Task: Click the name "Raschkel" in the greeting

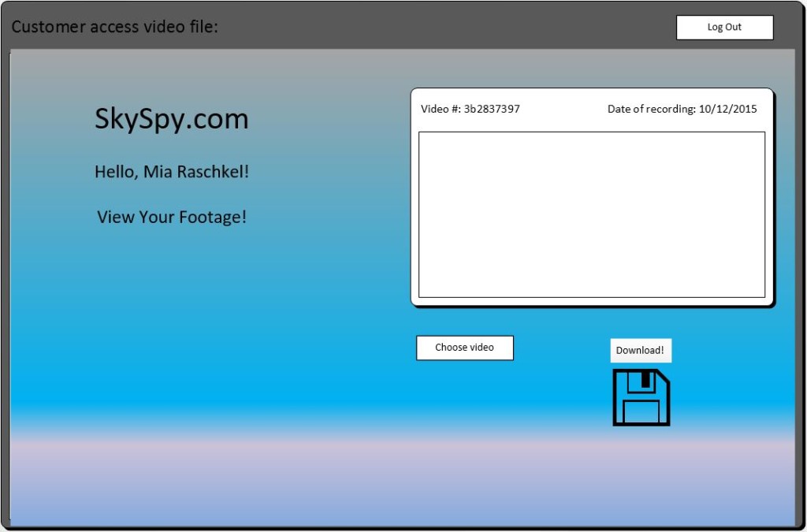Action: [x=214, y=171]
